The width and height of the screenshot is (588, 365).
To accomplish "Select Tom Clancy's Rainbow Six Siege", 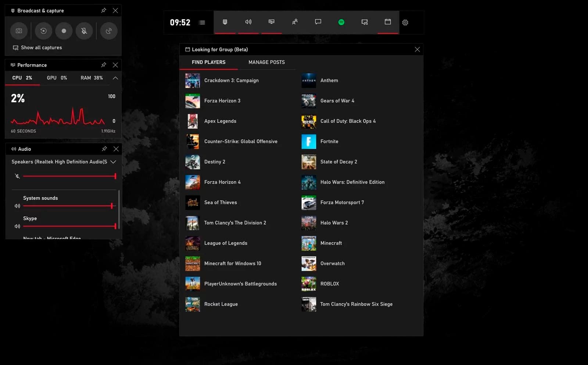I will (x=356, y=304).
